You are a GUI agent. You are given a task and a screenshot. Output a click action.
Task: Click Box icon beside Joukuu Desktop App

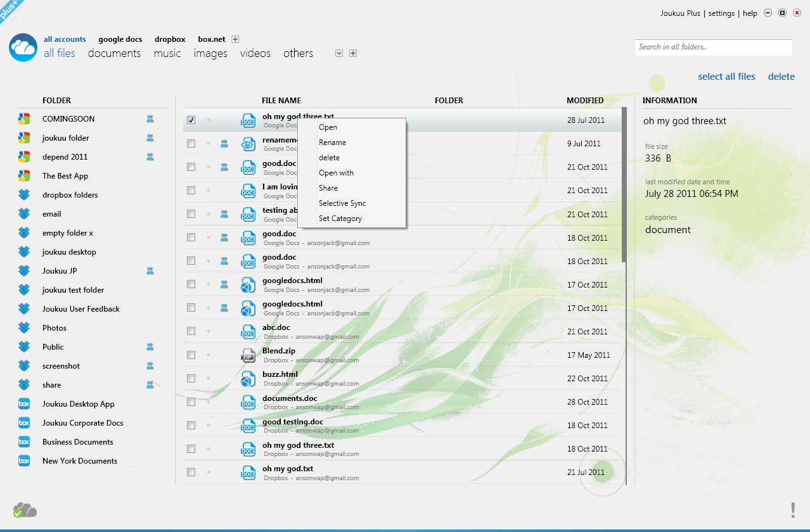[24, 404]
